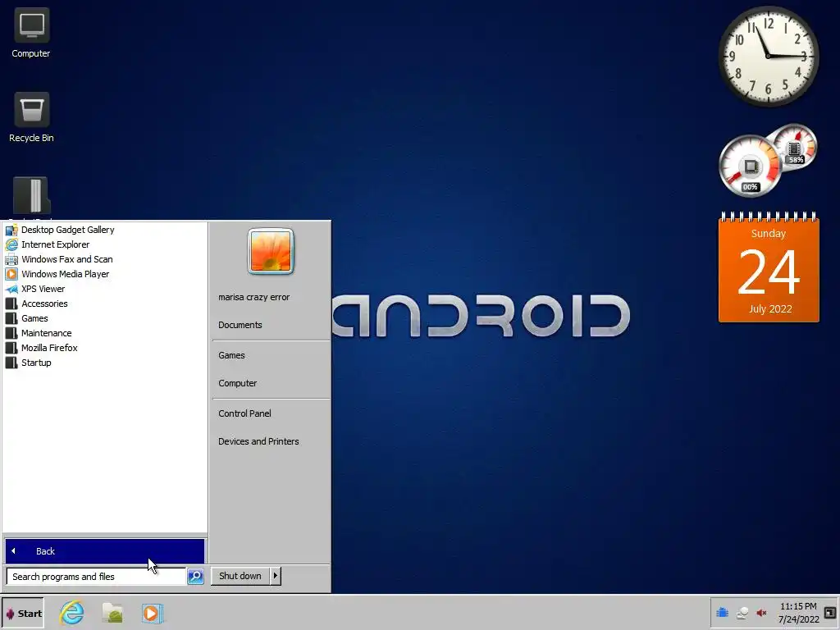Image resolution: width=840 pixels, height=630 pixels.
Task: Open Documents from Start menu
Action: pos(240,325)
